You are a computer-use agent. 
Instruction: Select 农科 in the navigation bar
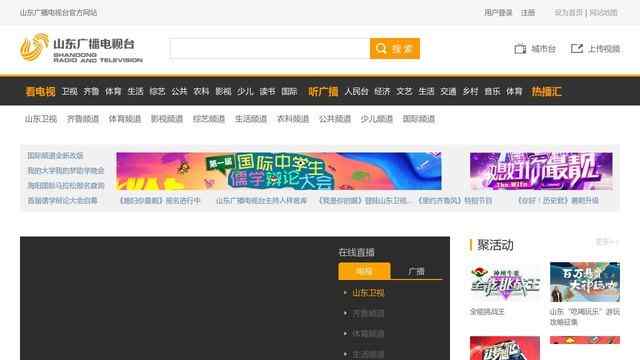201,91
